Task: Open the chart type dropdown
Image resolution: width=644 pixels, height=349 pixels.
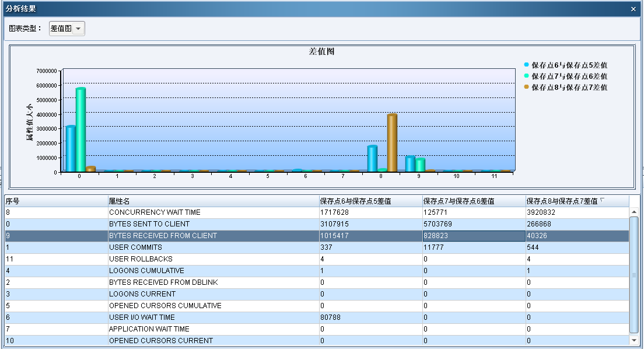Action: (78, 29)
